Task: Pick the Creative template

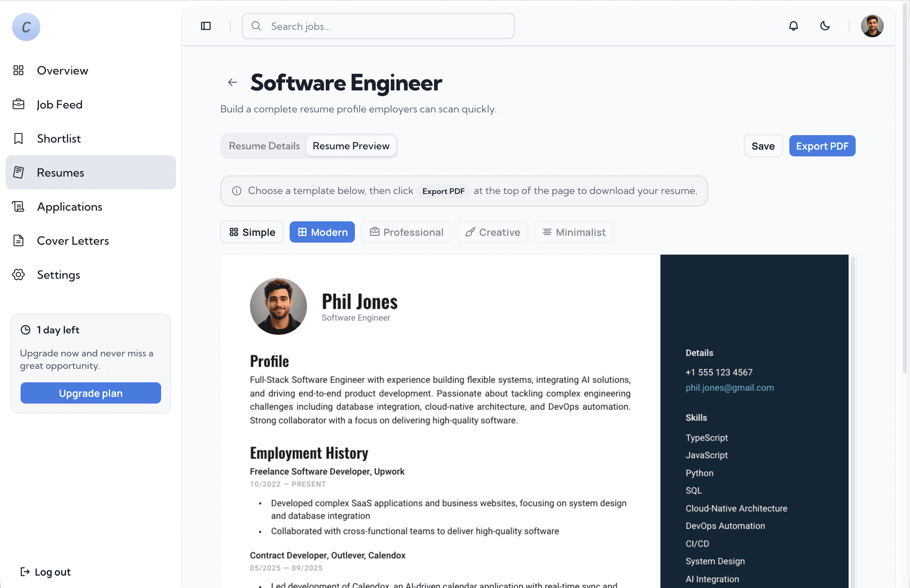Action: click(x=492, y=232)
